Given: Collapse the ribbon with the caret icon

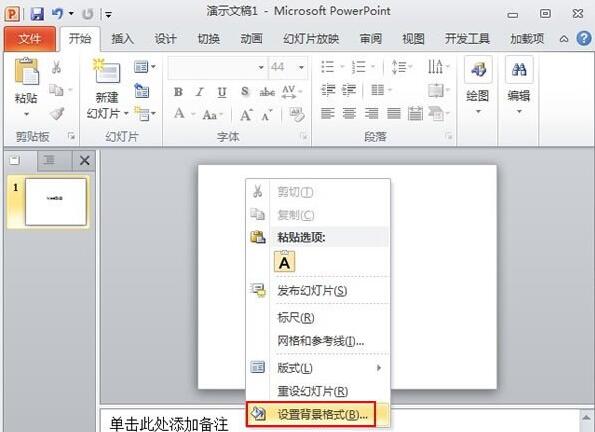Looking at the screenshot, I should point(564,39).
